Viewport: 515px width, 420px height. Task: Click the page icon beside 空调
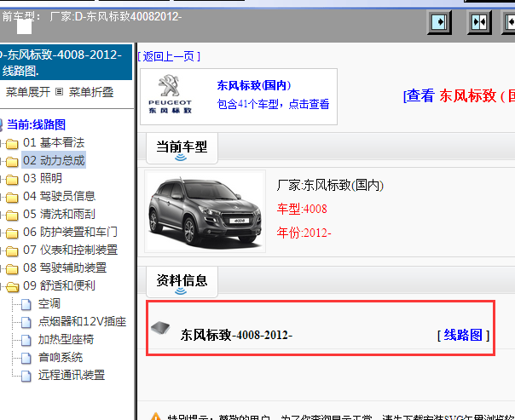tap(26, 305)
